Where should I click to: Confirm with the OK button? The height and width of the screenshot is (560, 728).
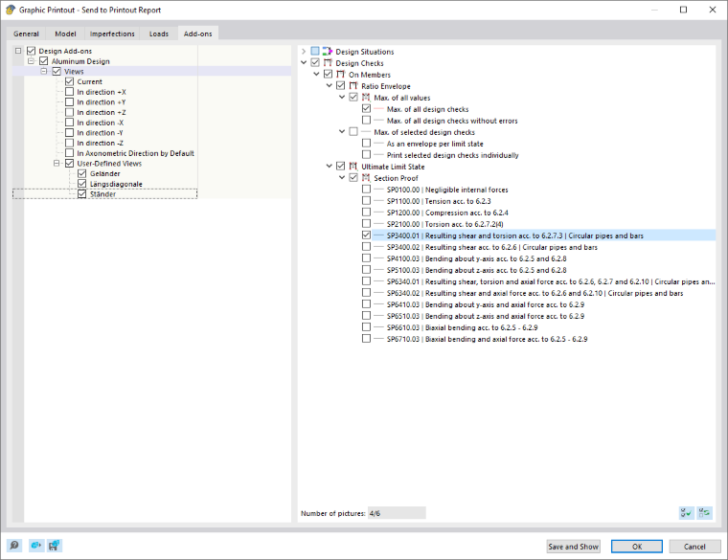pyautogui.click(x=637, y=547)
